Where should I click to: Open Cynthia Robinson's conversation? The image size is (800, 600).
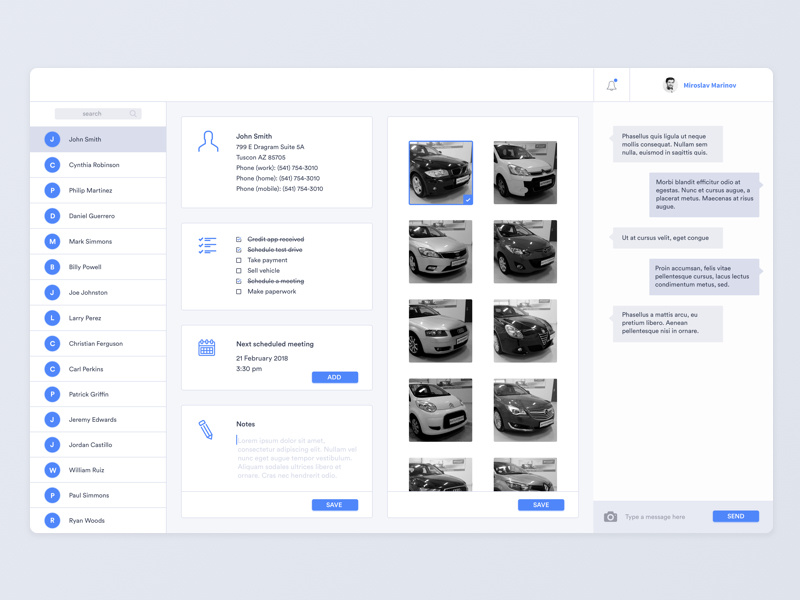click(x=97, y=164)
